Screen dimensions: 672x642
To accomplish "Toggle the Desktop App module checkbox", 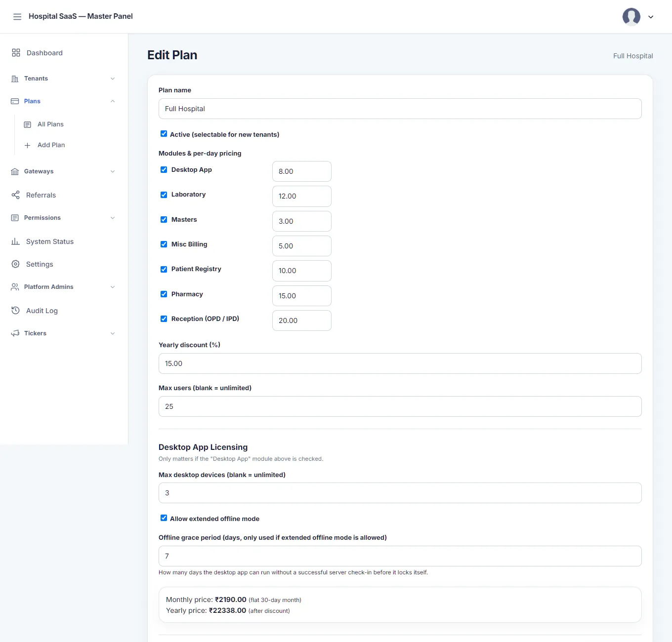I will point(164,169).
